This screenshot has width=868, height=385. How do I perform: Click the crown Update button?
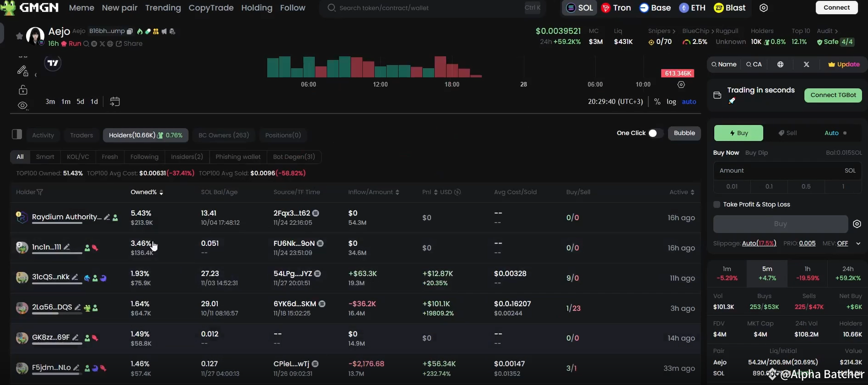coord(844,65)
